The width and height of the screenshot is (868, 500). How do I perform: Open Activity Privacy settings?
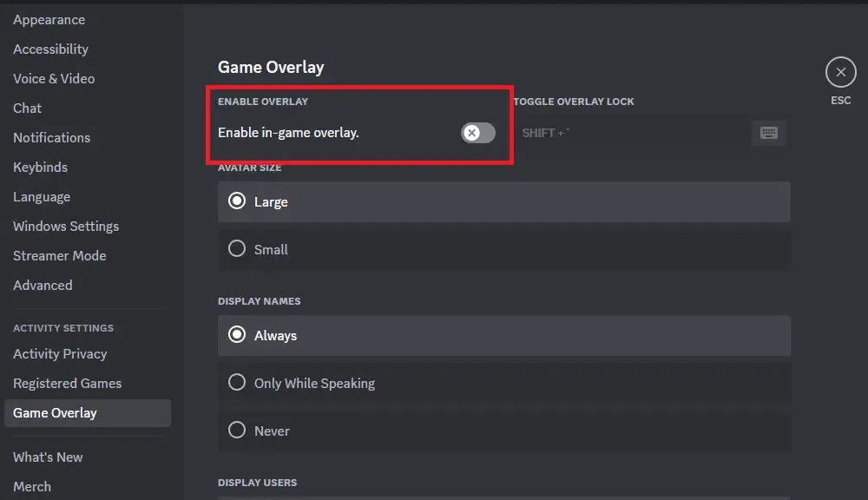(60, 353)
